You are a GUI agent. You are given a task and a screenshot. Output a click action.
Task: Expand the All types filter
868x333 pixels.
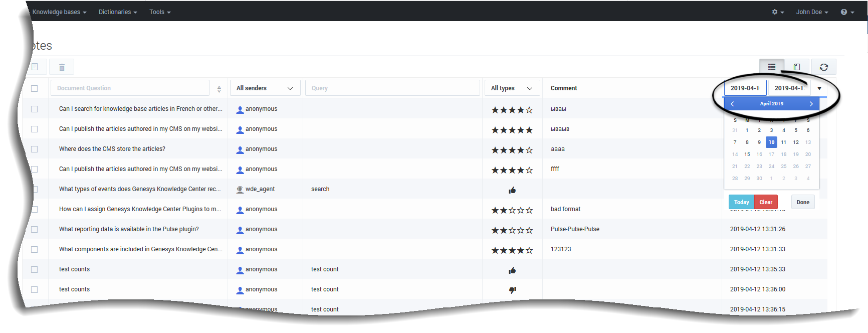click(511, 88)
